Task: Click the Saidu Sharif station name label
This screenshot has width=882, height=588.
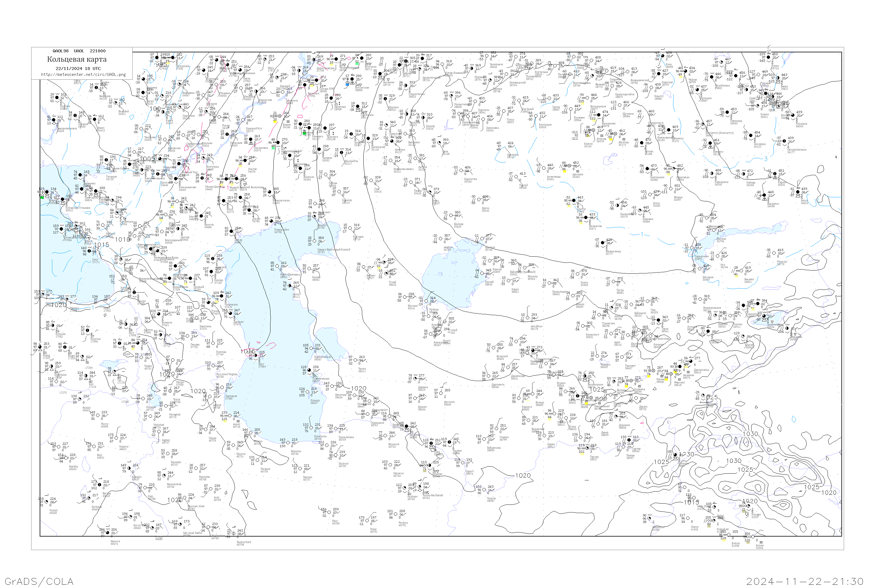Action: point(703,506)
